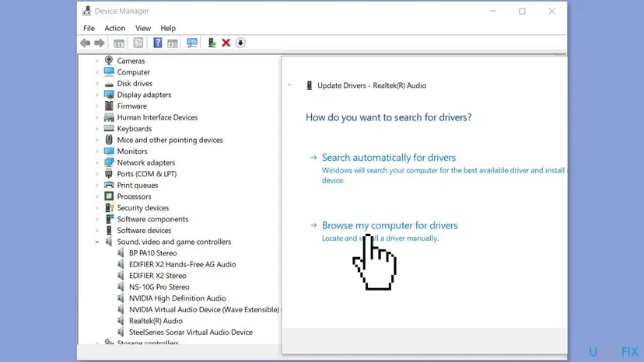Select NS-10G Pro Stereo device

(159, 287)
